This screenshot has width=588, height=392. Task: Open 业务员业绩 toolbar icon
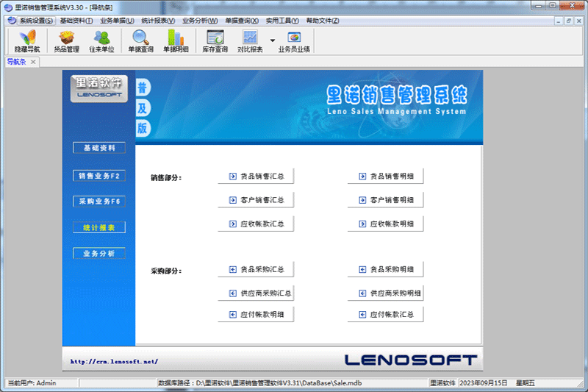click(294, 41)
